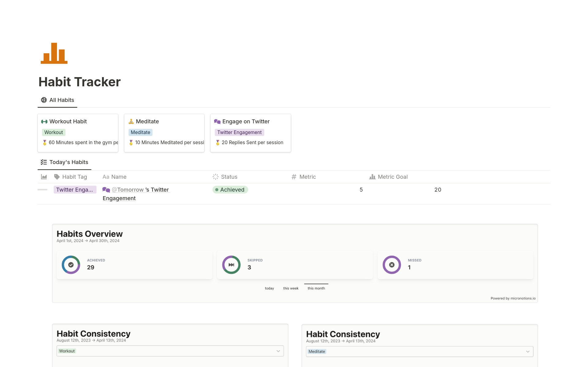Click the meditating person icon on Meditate card
This screenshot has height=367, width=588.
[x=131, y=121]
